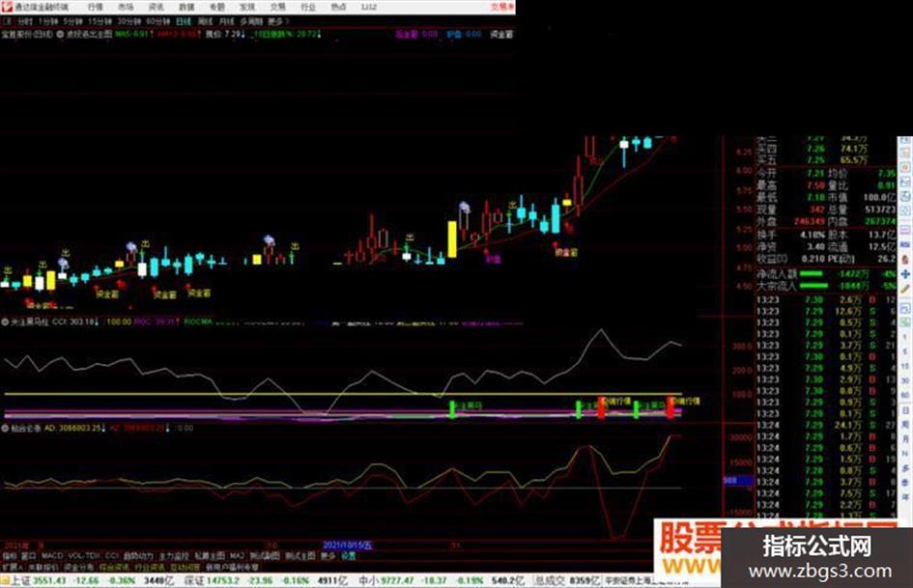This screenshot has width=913, height=588.
Task: Expand 更多 in the indicator tab bar
Action: point(328,556)
